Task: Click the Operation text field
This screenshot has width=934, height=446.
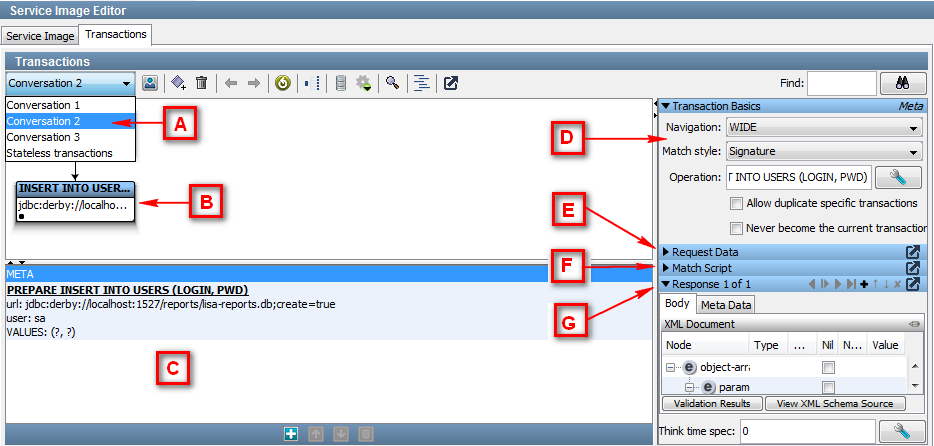Action: 799,176
